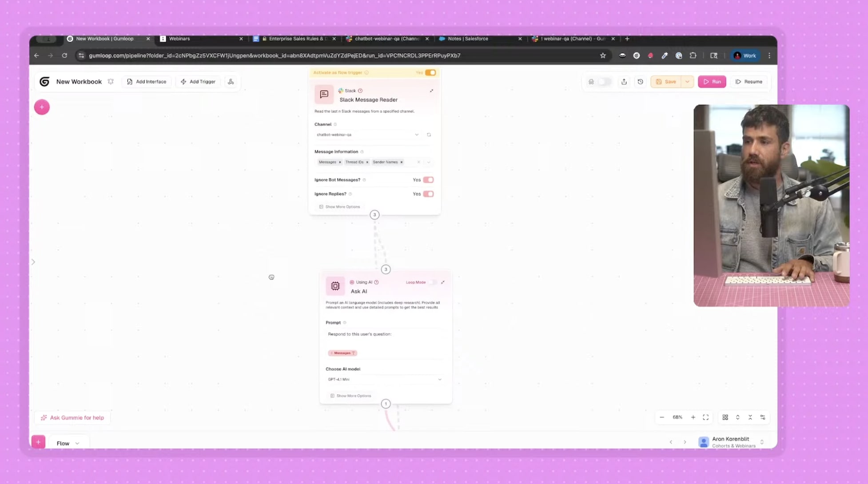Open the Channel dropdown chatbot-webinar-qa
The width and height of the screenshot is (868, 484).
[367, 135]
